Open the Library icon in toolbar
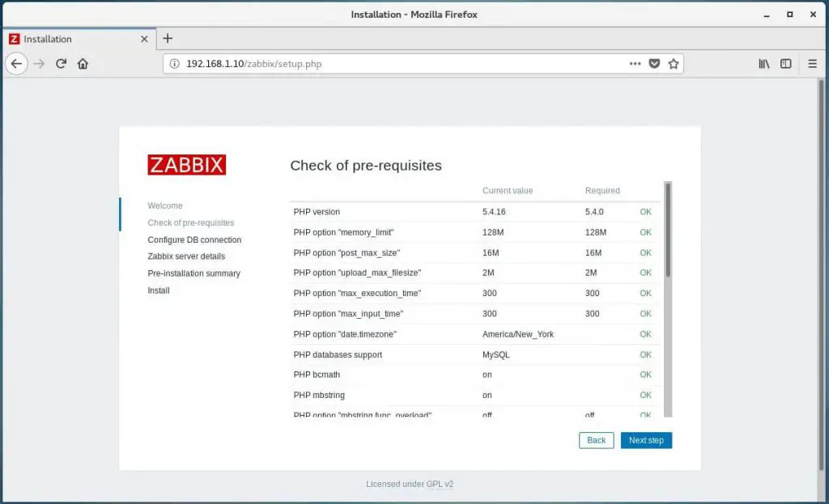 [764, 64]
